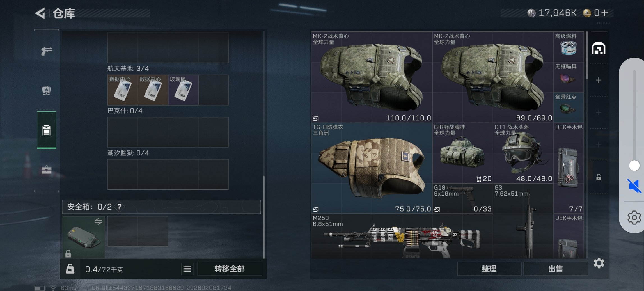Click the warehouse home icon
This screenshot has width=644, height=291.
(599, 48)
